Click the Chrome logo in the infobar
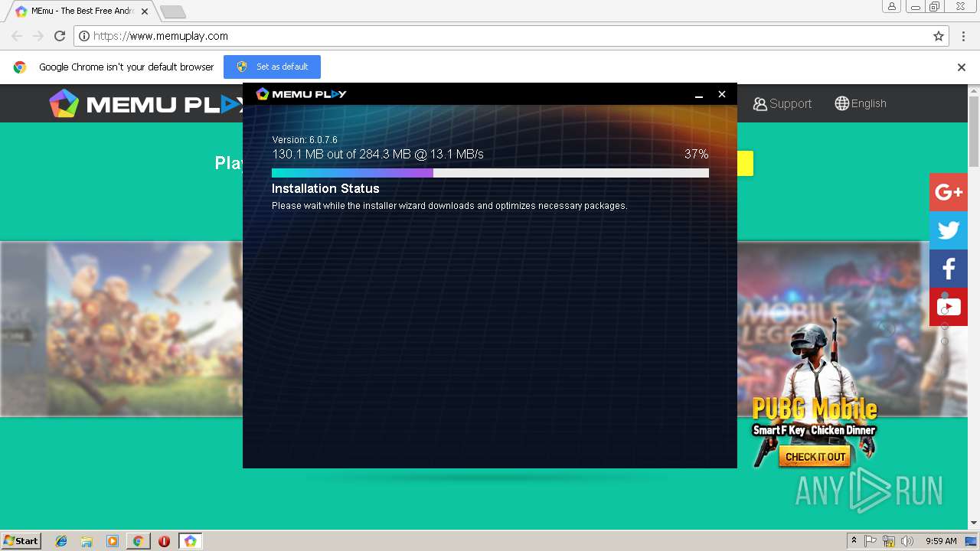980x551 pixels. point(20,67)
